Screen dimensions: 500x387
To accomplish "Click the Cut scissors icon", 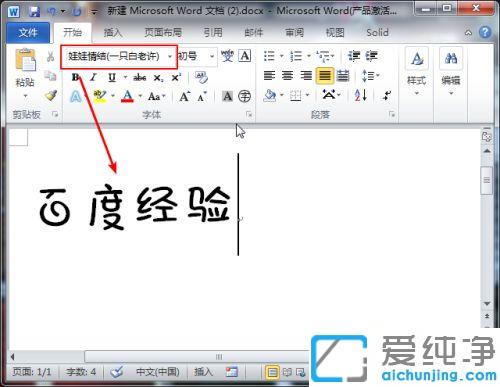I will 50,56.
